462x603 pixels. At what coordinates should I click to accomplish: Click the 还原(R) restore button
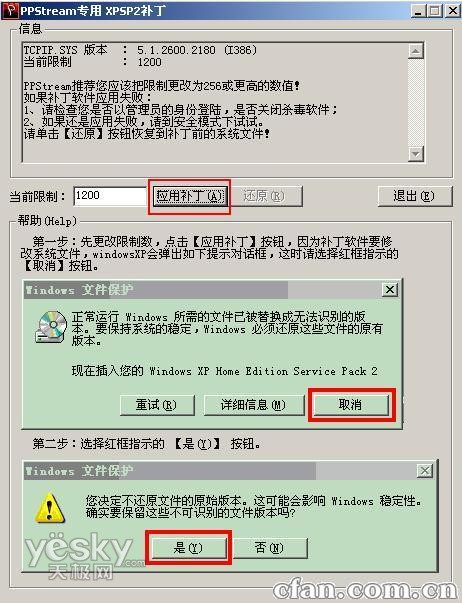(265, 197)
